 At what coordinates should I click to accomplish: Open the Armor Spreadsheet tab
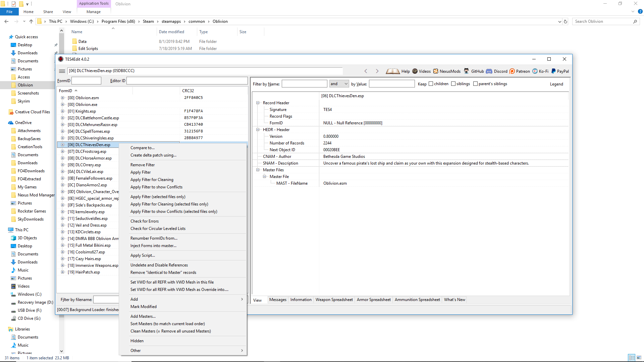(x=374, y=300)
